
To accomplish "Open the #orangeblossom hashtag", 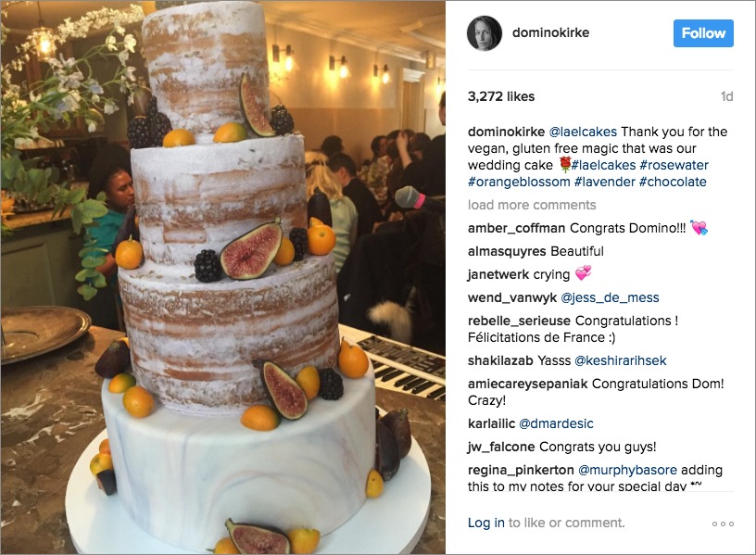I will [x=519, y=182].
